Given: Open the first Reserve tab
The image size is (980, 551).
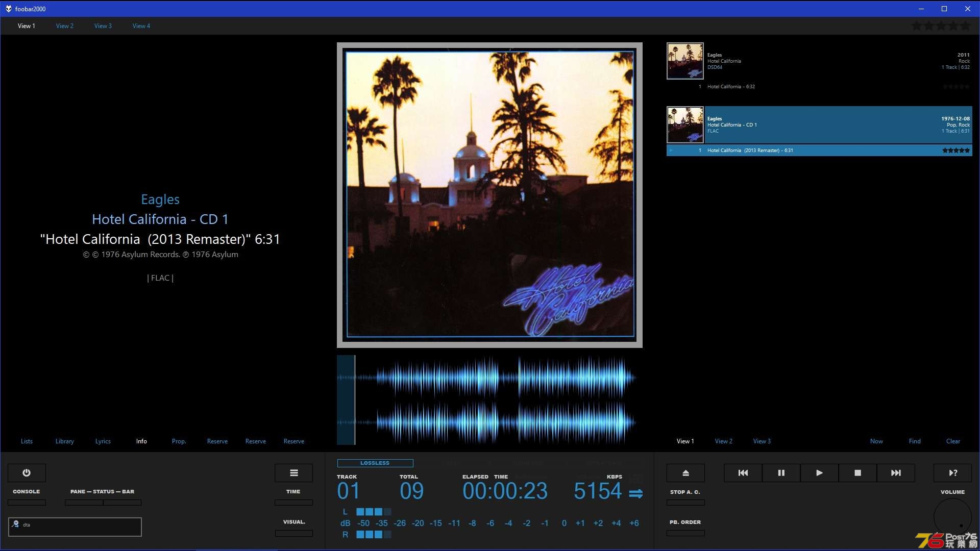Looking at the screenshot, I should pyautogui.click(x=217, y=441).
